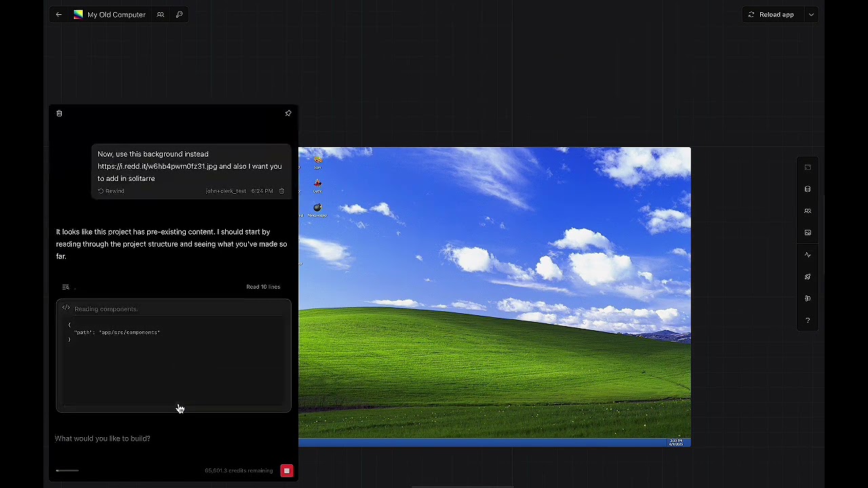Image resolution: width=868 pixels, height=488 pixels.
Task: Open the brain icon in right sidebar
Action: [x=808, y=298]
